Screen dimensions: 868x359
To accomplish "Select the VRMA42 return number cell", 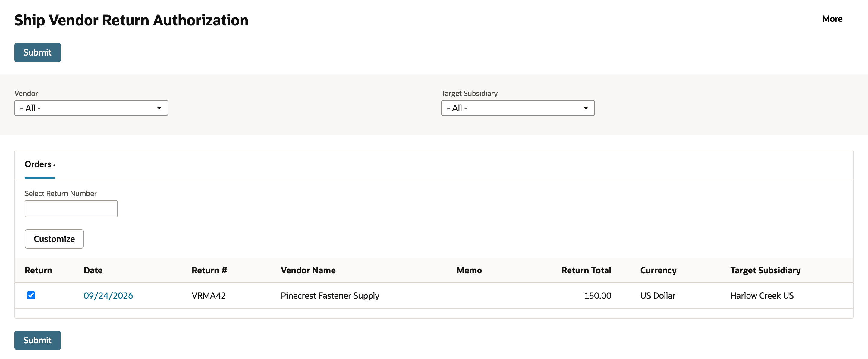I will pyautogui.click(x=209, y=296).
